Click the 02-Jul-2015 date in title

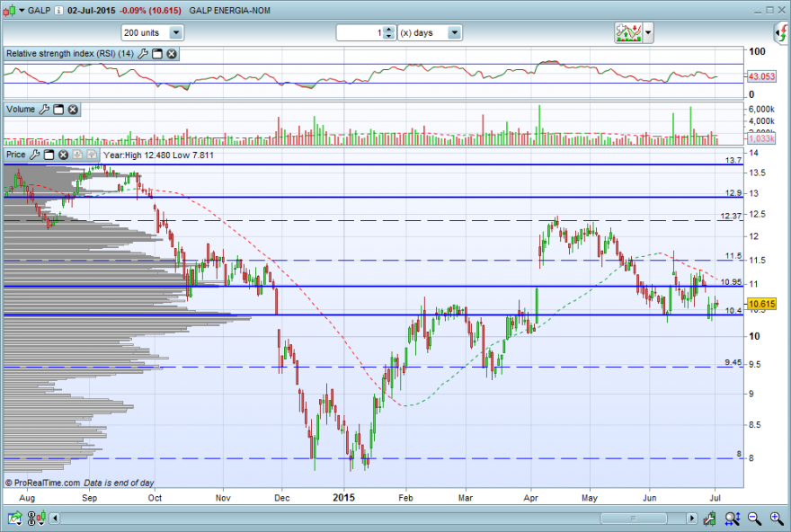click(92, 10)
